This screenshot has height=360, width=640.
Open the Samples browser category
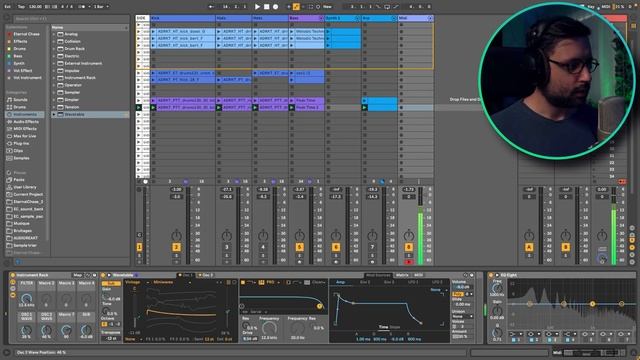21,158
